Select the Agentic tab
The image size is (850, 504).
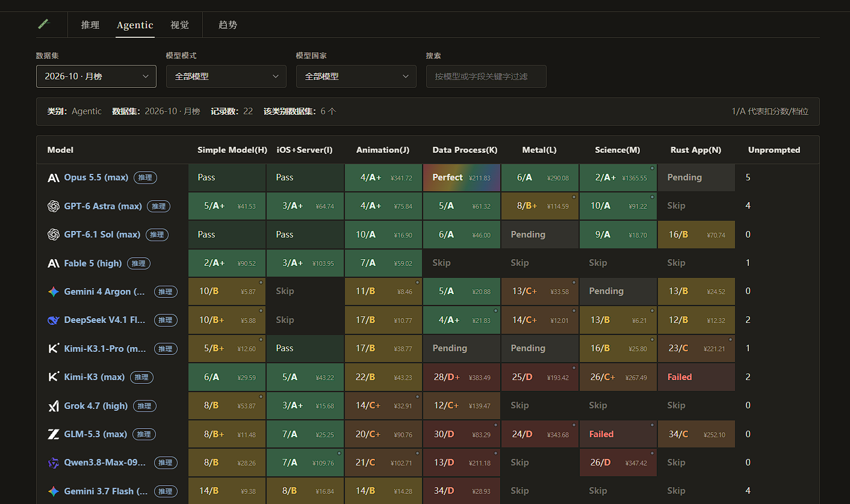135,25
